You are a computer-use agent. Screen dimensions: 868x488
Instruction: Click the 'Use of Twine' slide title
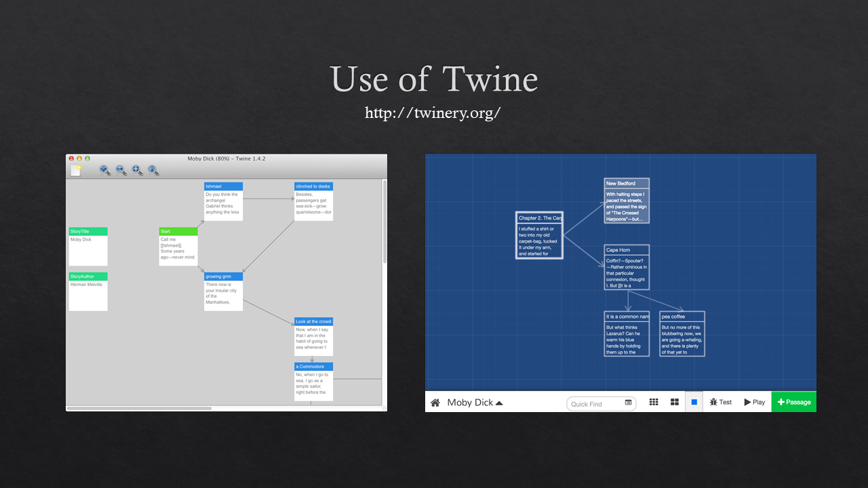click(x=434, y=79)
